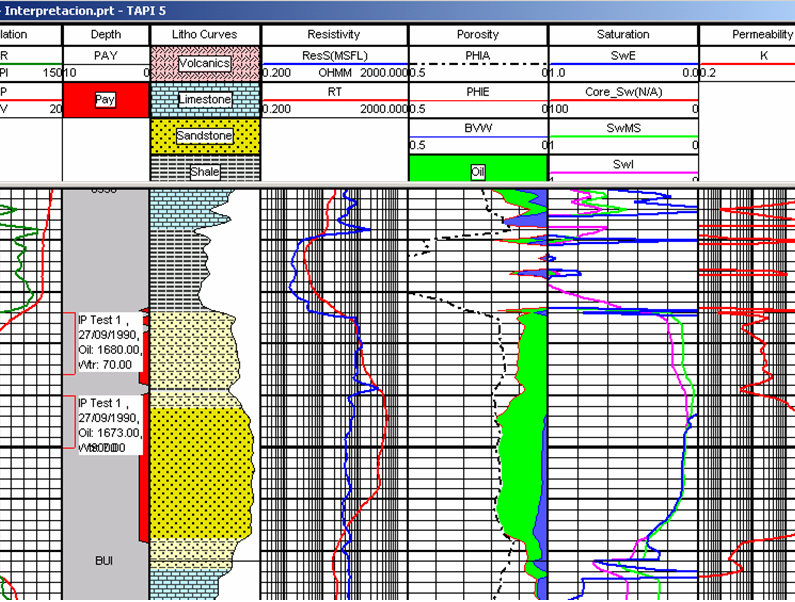
Task: Click the Volcanics lithology legend pattern
Action: pos(205,64)
